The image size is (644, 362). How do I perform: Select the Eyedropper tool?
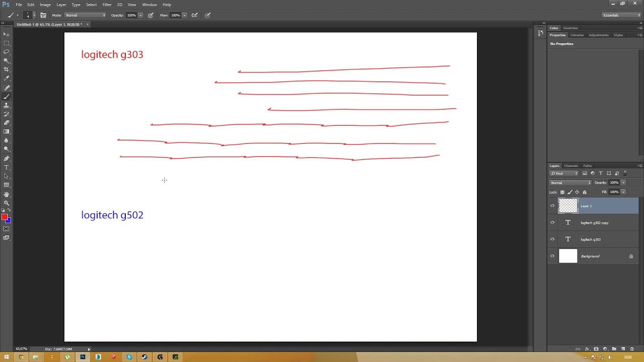pos(7,78)
